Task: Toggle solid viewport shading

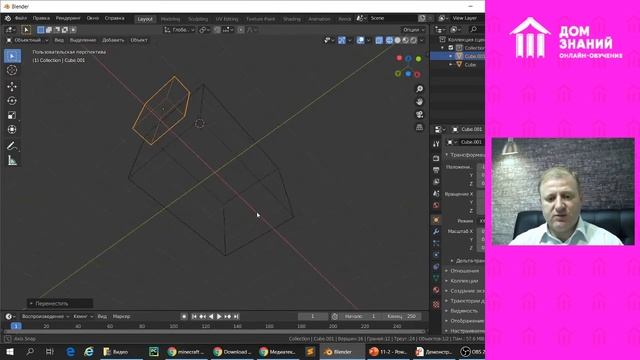Action: (397, 40)
